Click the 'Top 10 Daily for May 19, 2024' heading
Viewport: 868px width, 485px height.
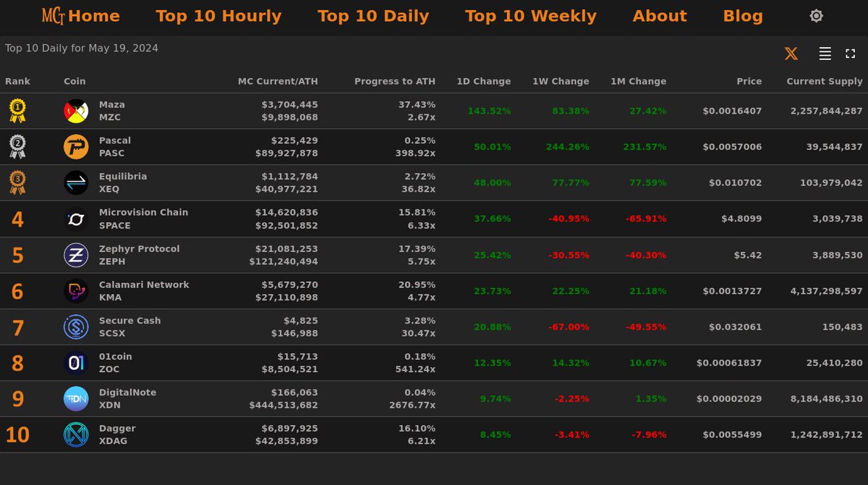click(x=82, y=48)
